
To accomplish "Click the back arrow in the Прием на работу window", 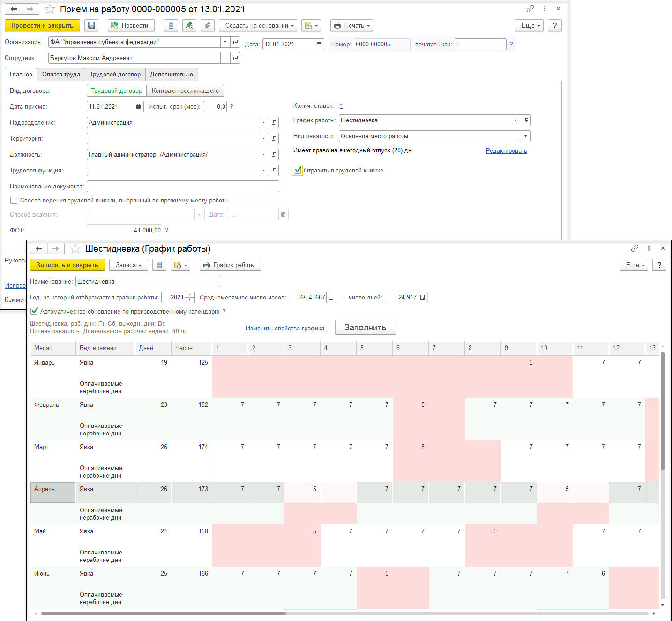I will click(14, 9).
